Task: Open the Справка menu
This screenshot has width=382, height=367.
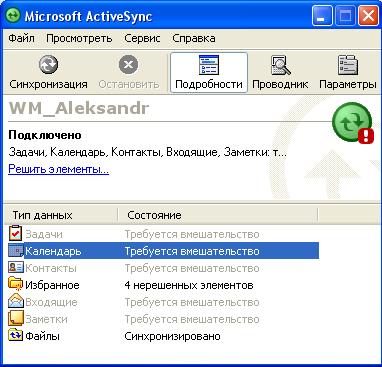Action: click(194, 38)
